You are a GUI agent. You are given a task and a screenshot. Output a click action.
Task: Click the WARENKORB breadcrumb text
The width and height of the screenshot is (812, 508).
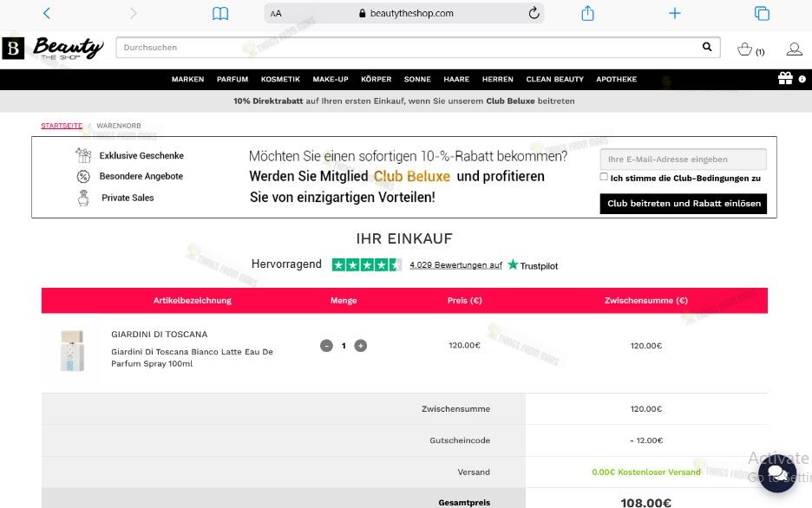point(119,126)
